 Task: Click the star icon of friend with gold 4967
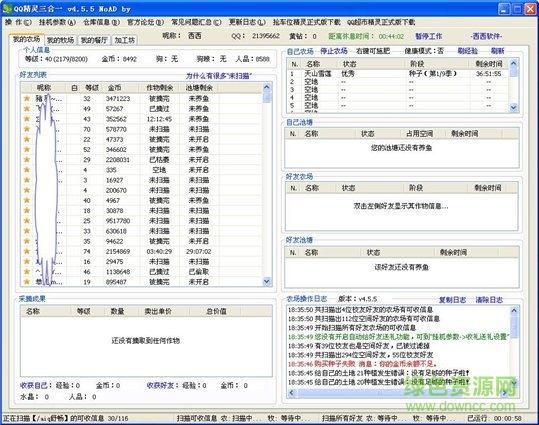click(27, 200)
